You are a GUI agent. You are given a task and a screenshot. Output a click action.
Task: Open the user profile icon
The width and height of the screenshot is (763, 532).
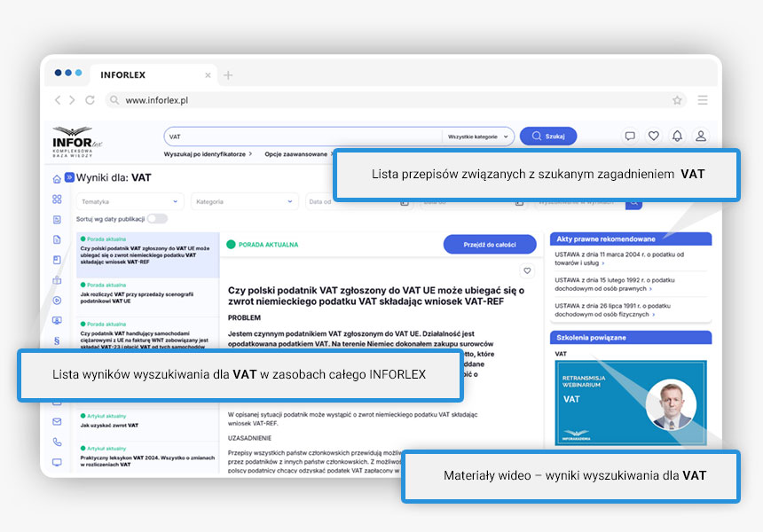(701, 136)
